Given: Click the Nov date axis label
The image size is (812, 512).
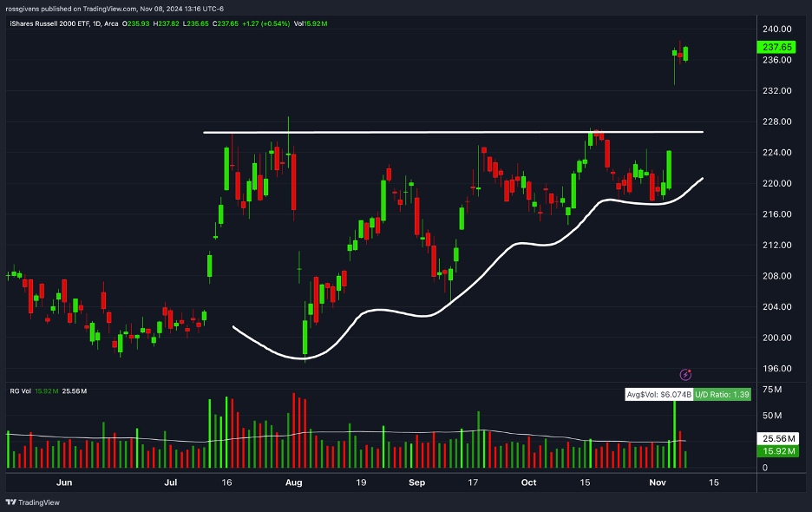Looking at the screenshot, I should 658,482.
